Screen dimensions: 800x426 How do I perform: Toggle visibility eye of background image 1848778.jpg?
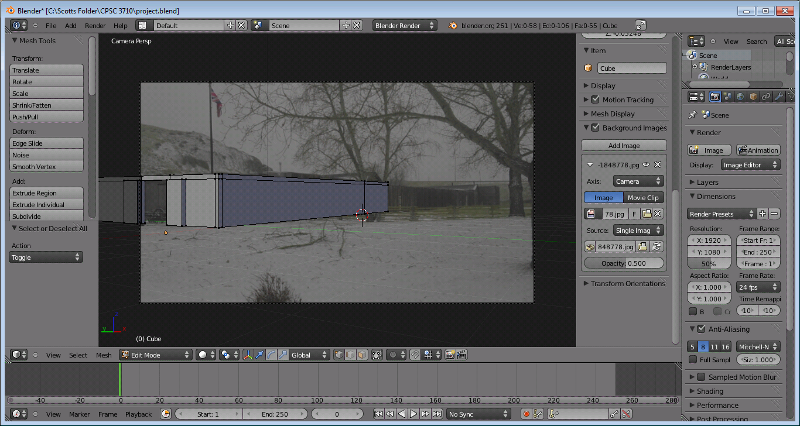pyautogui.click(x=646, y=165)
